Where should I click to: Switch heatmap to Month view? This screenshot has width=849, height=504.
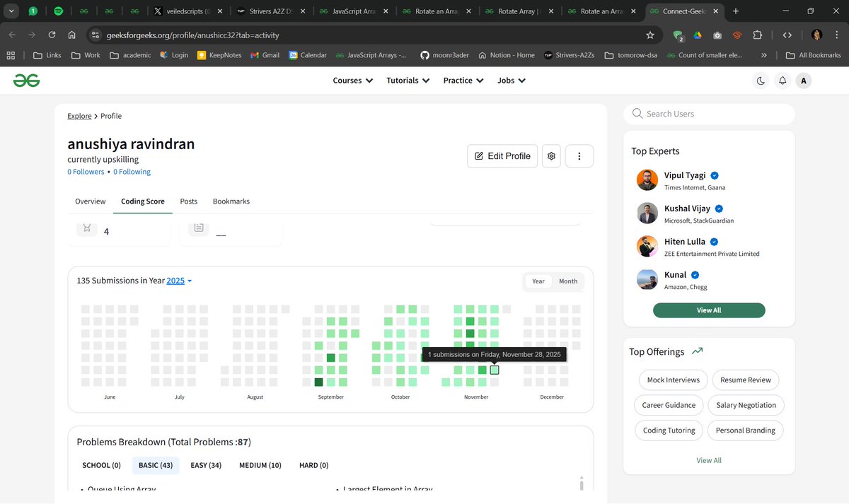click(568, 281)
